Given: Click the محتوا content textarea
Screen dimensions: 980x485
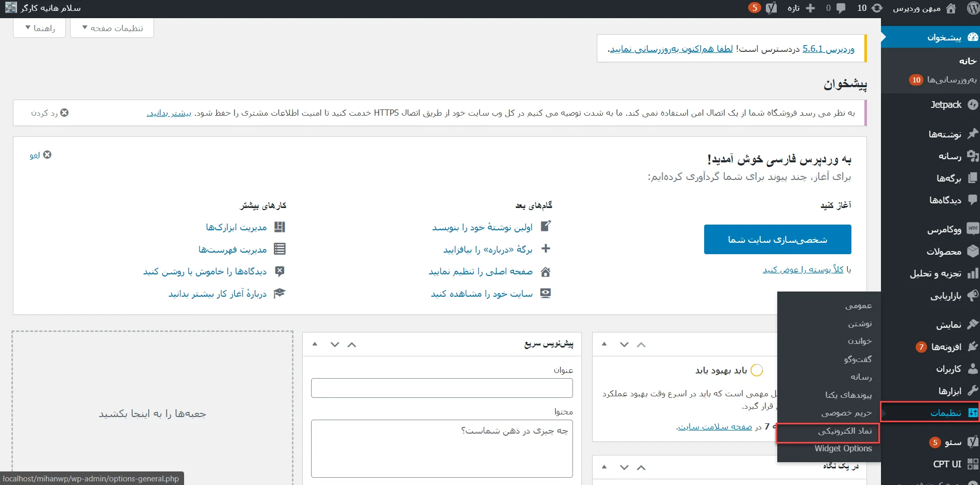Looking at the screenshot, I should point(442,449).
